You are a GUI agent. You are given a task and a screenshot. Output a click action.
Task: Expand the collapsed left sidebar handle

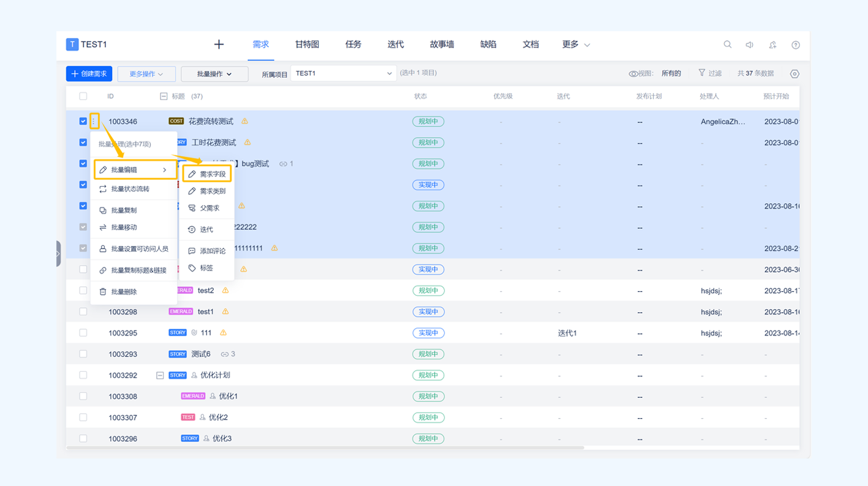click(x=58, y=253)
